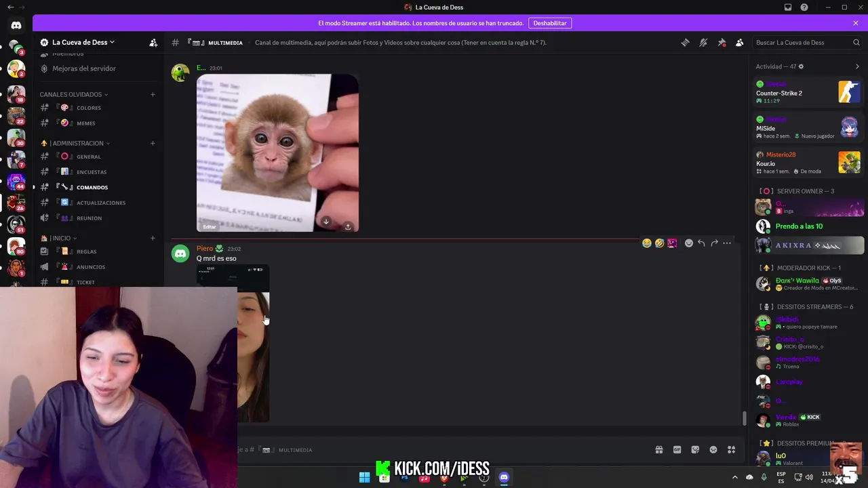Click member Dark' Wawila in moderator list
The width and height of the screenshot is (868, 488).
(808, 283)
